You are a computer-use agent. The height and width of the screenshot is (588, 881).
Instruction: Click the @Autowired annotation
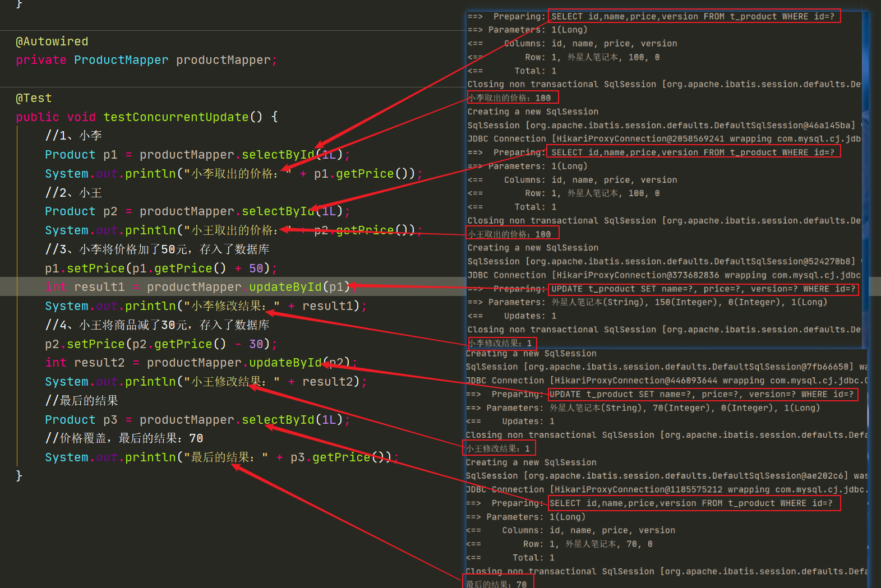point(52,41)
